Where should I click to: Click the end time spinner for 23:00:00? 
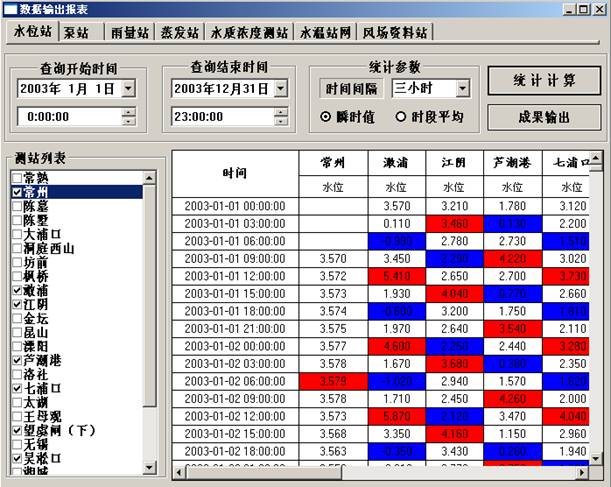[279, 116]
